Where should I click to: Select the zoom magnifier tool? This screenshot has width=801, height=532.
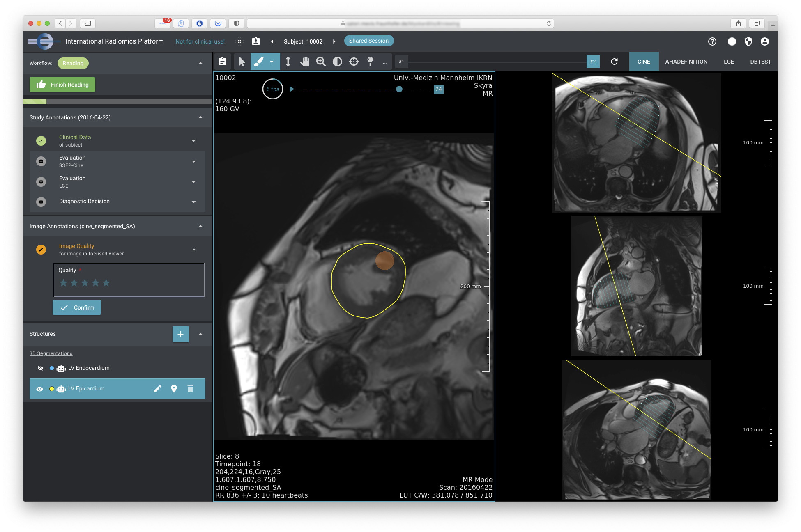click(x=321, y=62)
